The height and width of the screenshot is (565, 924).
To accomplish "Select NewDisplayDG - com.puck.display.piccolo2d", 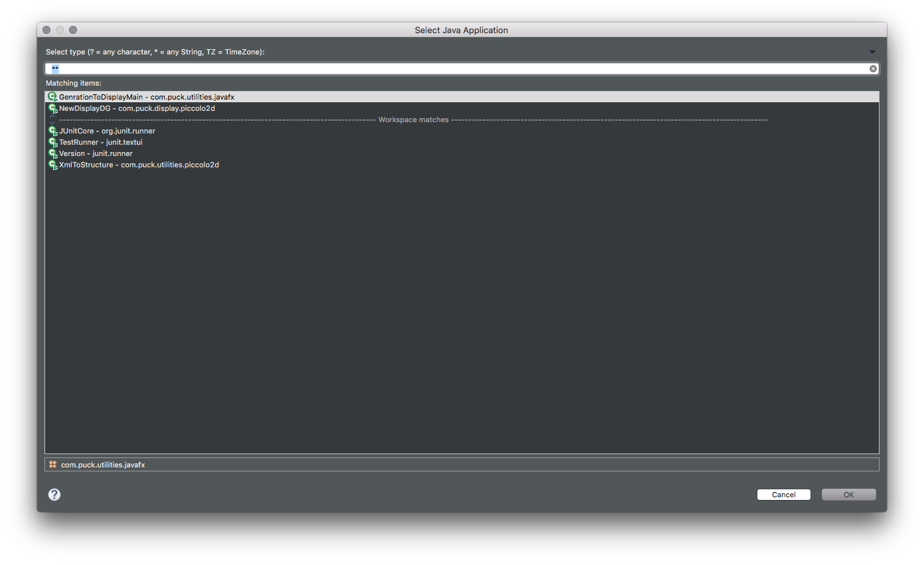I will 462,108.
